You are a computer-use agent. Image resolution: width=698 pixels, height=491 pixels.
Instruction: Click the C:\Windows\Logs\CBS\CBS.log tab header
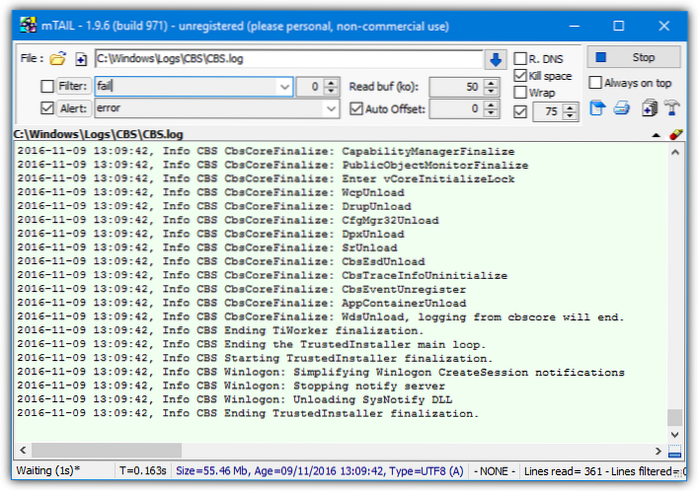click(98, 134)
